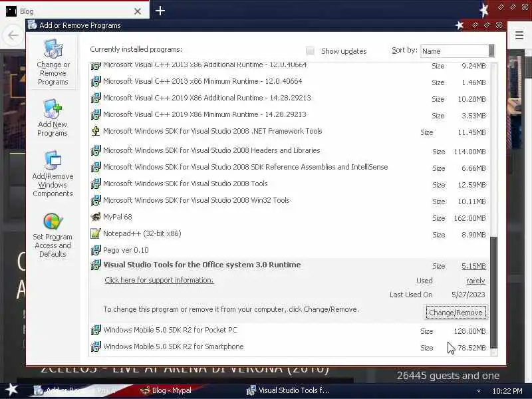Viewport: 532px width, 399px height.
Task: Open a new browser tab with plus
Action: click(x=160, y=11)
